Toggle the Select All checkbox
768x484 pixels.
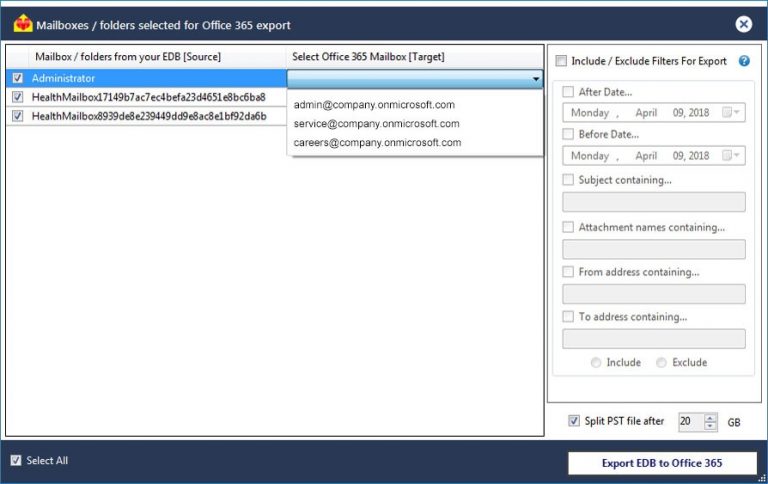[x=16, y=460]
